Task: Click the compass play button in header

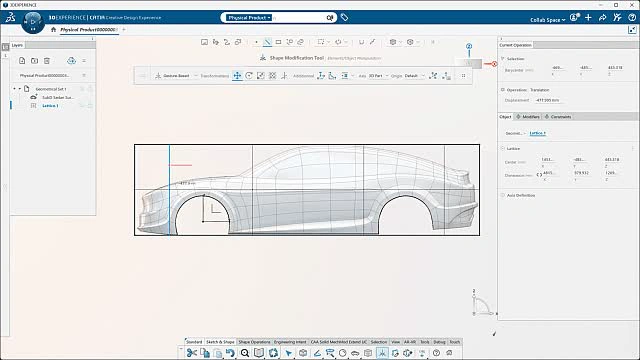Action: point(33,21)
